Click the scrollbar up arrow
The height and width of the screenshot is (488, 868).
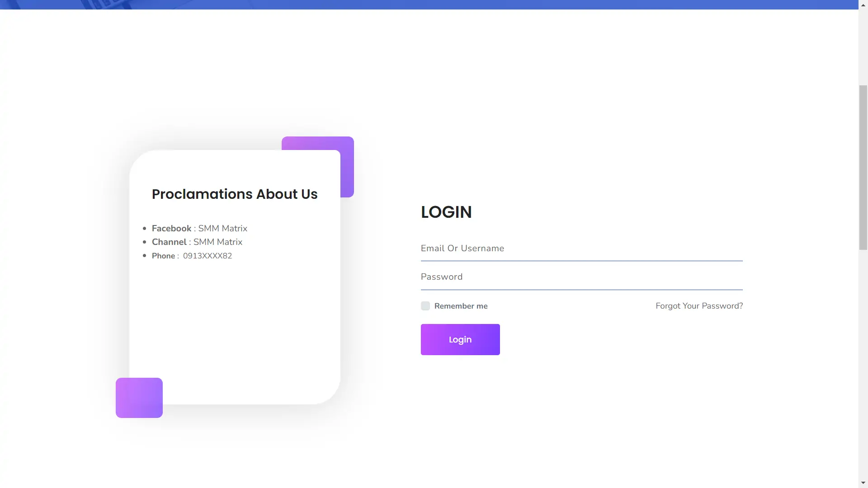(863, 4)
